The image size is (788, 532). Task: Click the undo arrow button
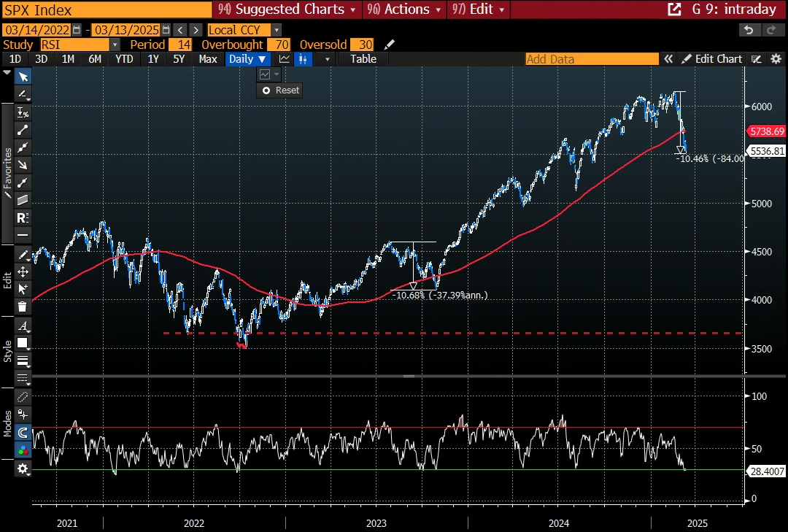(x=749, y=30)
